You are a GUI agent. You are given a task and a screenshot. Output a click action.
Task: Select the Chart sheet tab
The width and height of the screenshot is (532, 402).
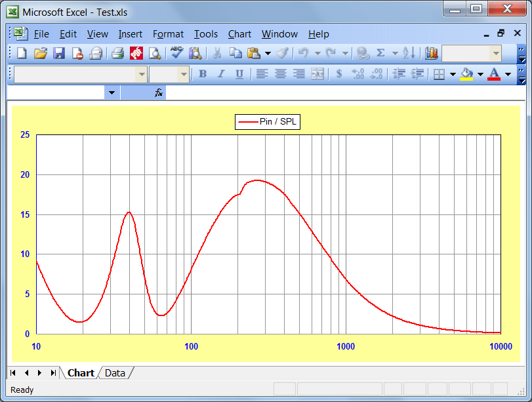click(x=81, y=373)
